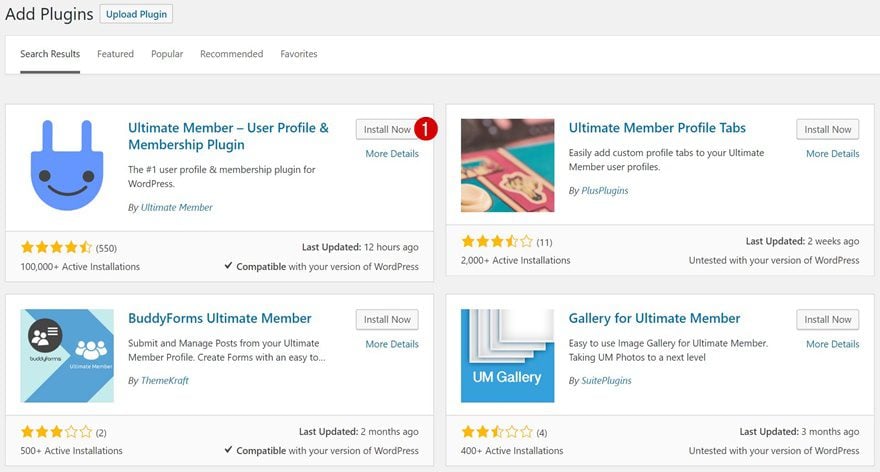Install the BuddyForms Ultimate Member plugin

387,319
